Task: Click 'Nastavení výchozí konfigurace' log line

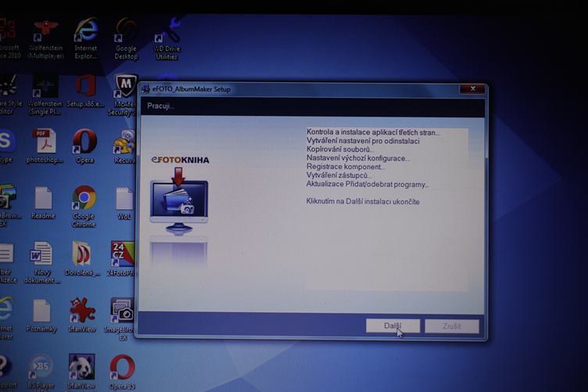Action: 358,158
